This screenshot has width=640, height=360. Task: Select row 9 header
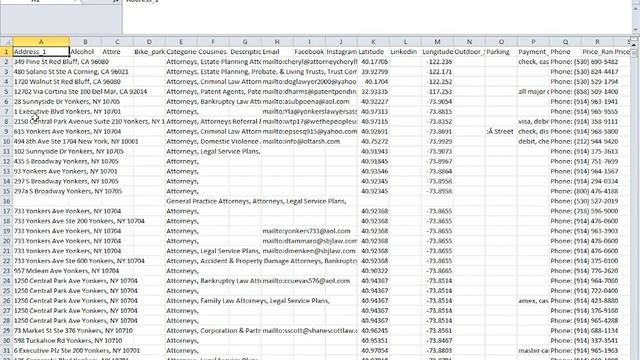[x=6, y=131]
